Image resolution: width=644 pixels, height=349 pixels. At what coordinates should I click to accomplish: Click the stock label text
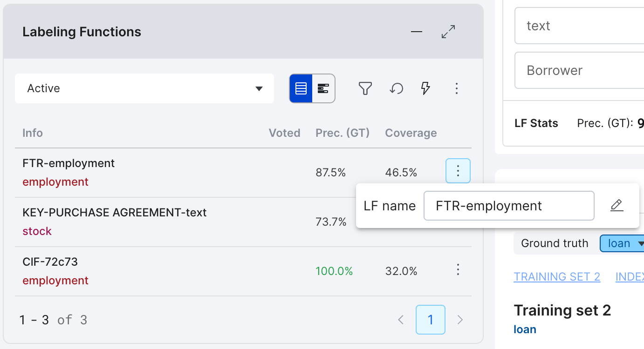pos(37,231)
